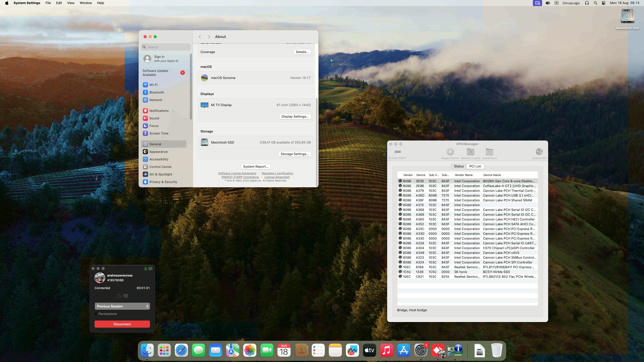Sort by Device Name column header
This screenshot has height=362, width=644.
(492, 175)
